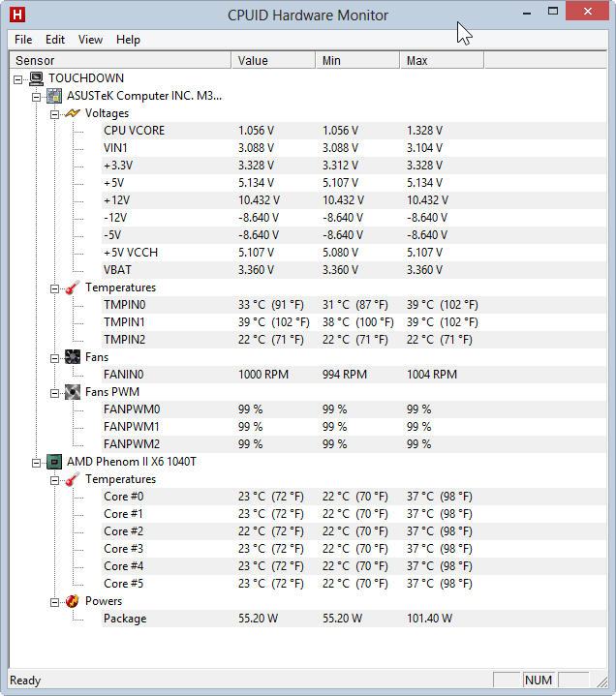The width and height of the screenshot is (616, 696).
Task: Collapse the ASUSTeK Computer node
Action: (x=36, y=97)
